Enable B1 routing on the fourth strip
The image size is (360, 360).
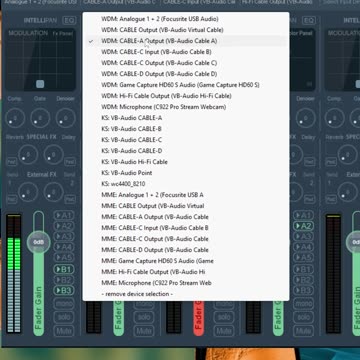[303, 269]
